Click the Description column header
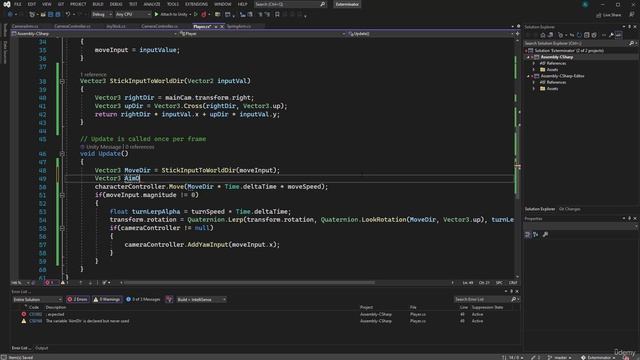This screenshot has width=640, height=360. [x=56, y=307]
